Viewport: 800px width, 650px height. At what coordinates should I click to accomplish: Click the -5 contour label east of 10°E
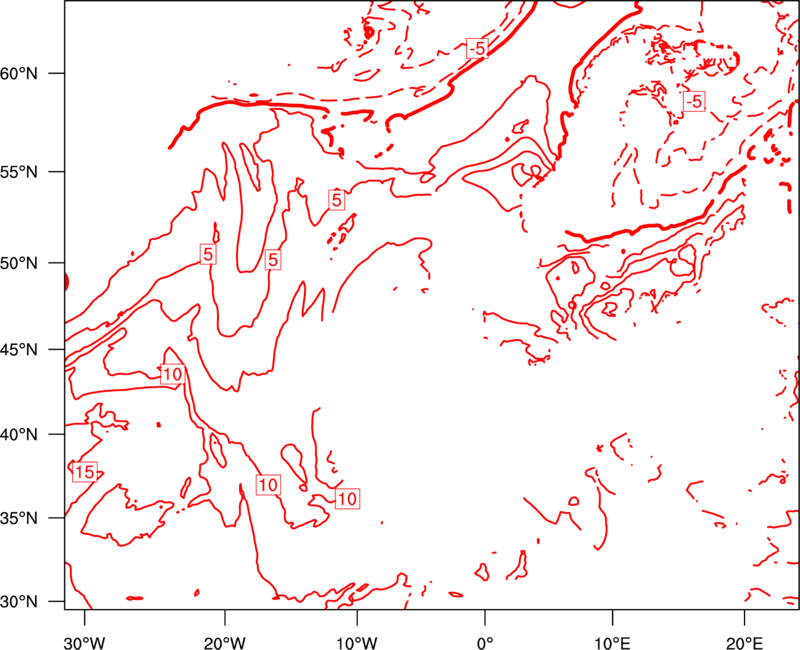tap(694, 102)
